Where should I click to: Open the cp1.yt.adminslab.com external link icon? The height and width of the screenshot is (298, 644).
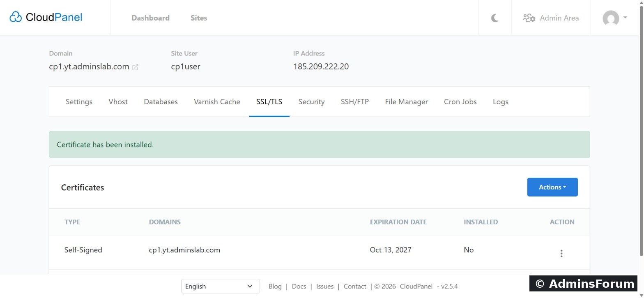(x=135, y=67)
